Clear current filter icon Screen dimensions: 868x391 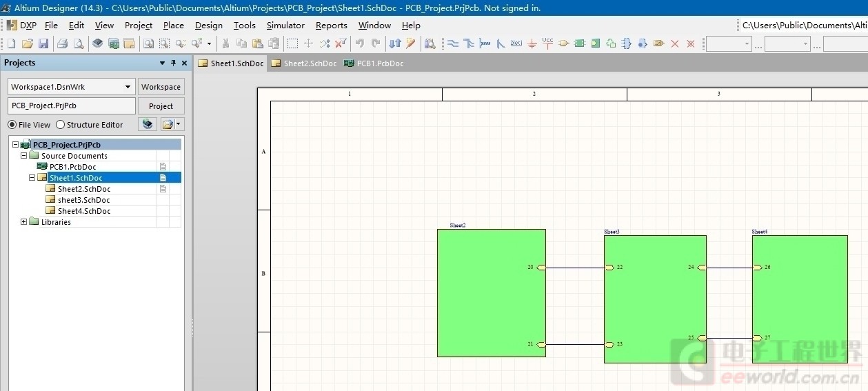(341, 43)
